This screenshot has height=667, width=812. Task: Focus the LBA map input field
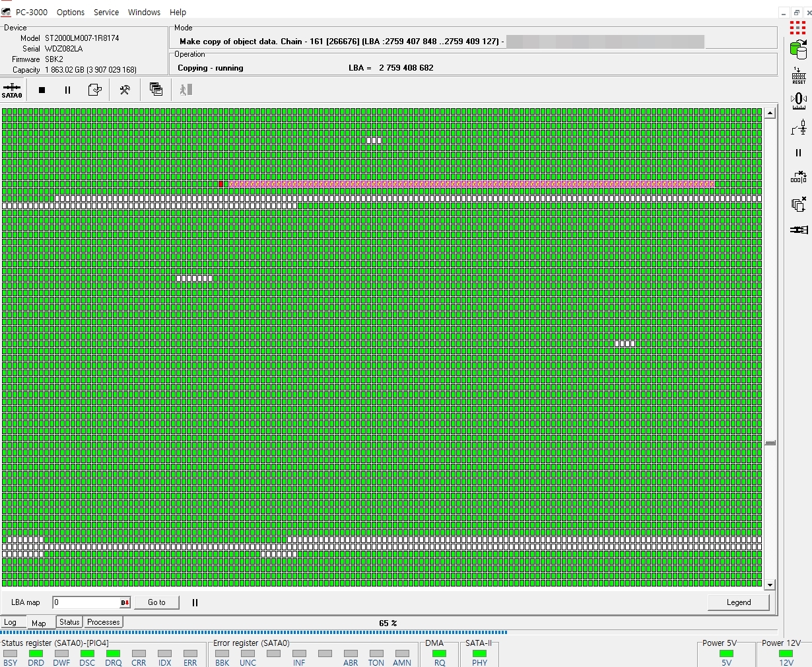(86, 602)
